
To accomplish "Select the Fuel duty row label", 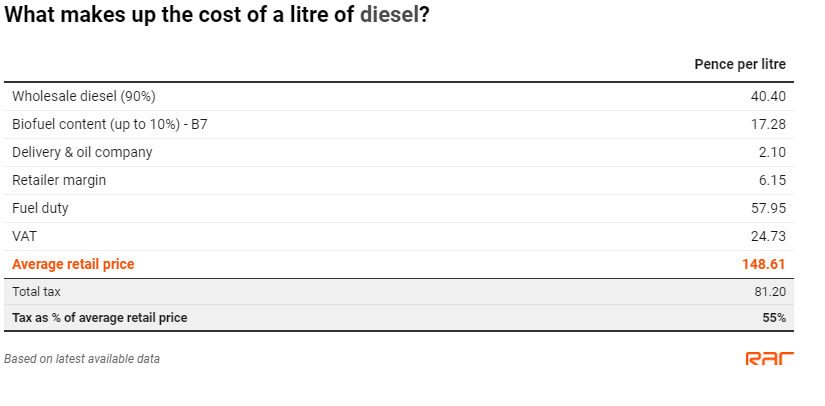I will tap(40, 208).
